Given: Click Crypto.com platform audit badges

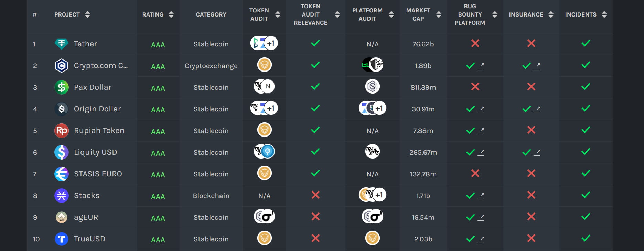Looking at the screenshot, I should coord(373,65).
